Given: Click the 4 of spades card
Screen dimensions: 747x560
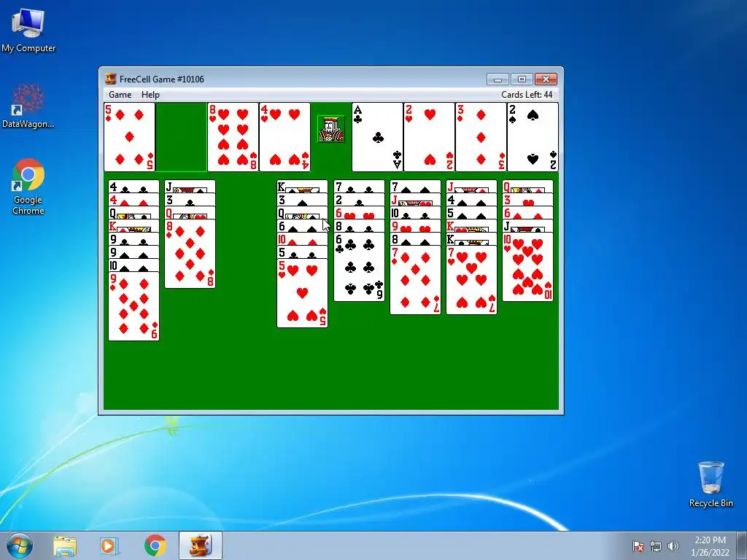Looking at the screenshot, I should pyautogui.click(x=472, y=200).
